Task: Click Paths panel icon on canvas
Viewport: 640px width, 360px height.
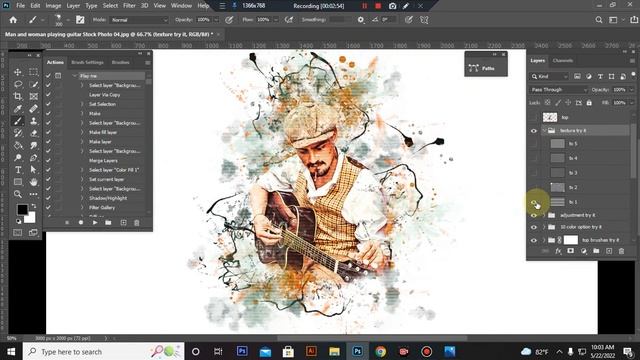Action: 473,68
